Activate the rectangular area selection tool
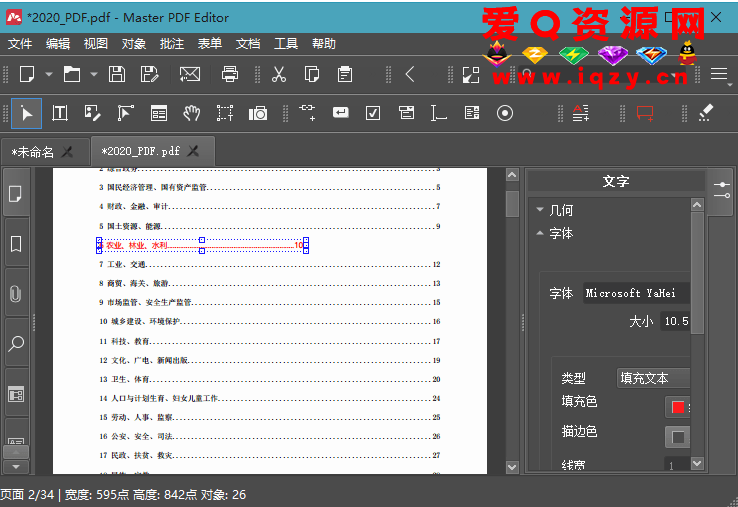 click(x=225, y=113)
